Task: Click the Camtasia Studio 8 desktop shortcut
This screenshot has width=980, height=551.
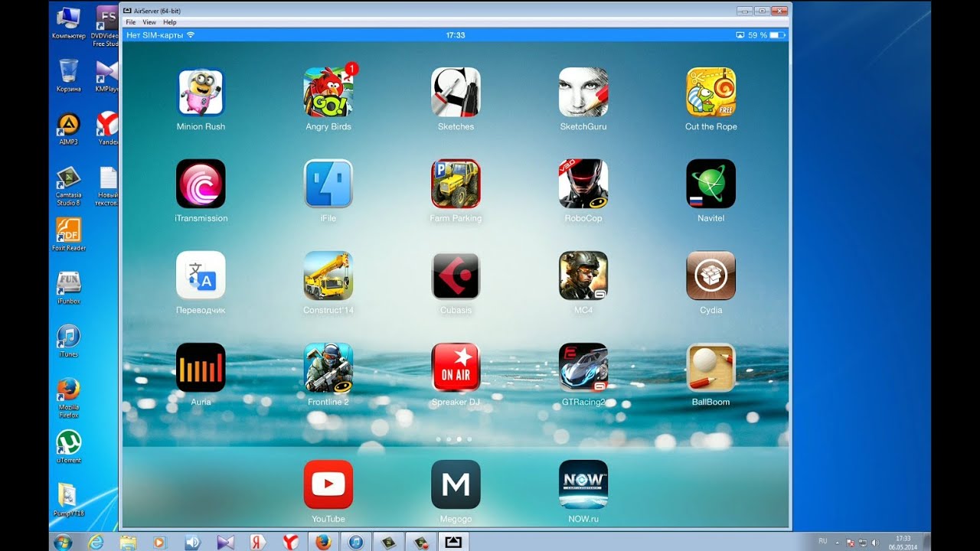Action: click(69, 186)
